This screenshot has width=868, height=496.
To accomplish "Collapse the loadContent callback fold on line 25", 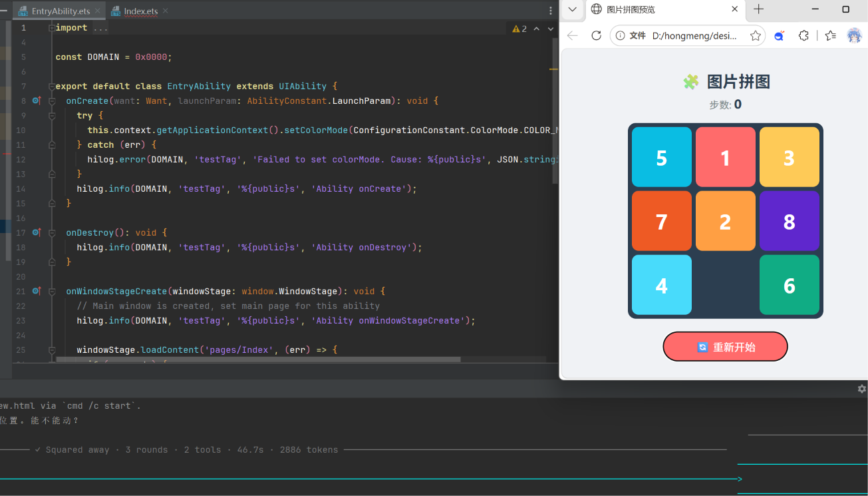I will click(x=52, y=350).
